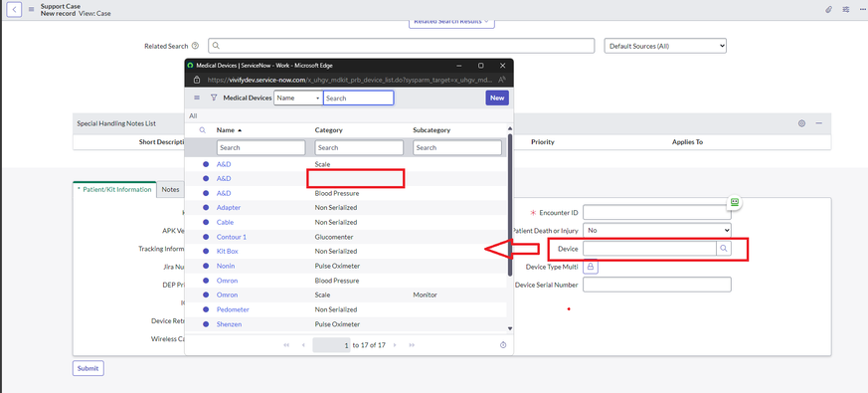
Task: Switch to the Notes tab
Action: click(170, 190)
